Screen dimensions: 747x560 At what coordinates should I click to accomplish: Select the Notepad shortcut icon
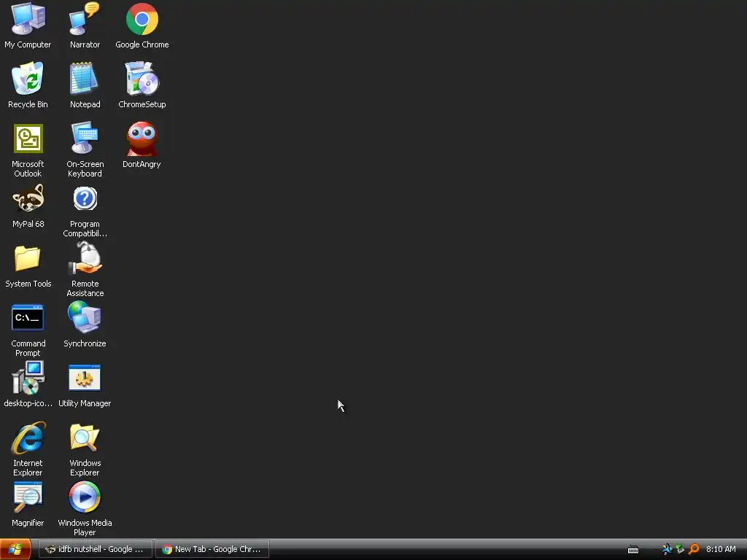(85, 79)
